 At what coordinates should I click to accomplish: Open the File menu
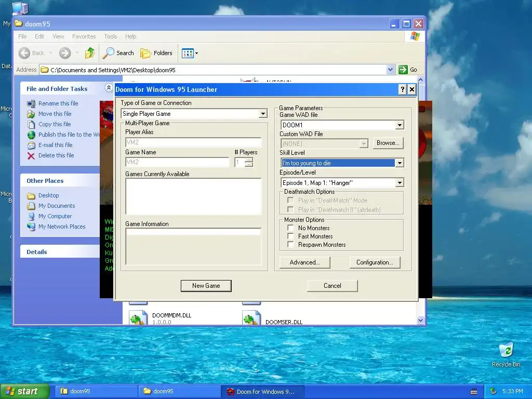22,36
